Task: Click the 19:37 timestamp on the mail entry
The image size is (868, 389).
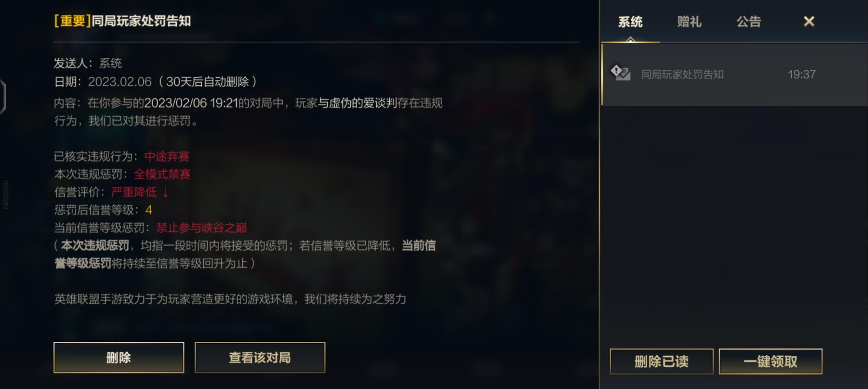Action: tap(801, 74)
